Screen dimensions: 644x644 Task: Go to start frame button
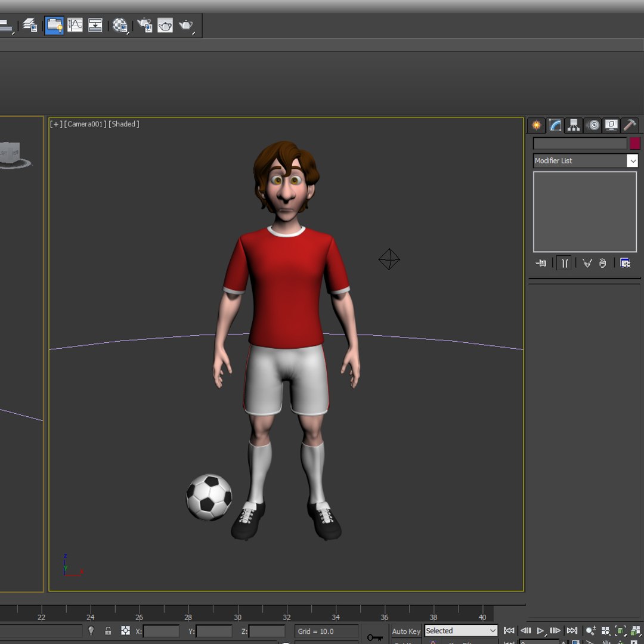coord(509,630)
